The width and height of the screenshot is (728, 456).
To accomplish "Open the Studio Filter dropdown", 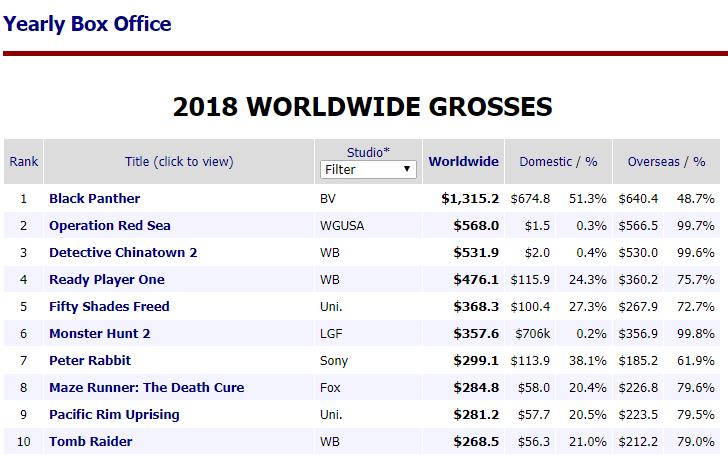I will pyautogui.click(x=368, y=169).
